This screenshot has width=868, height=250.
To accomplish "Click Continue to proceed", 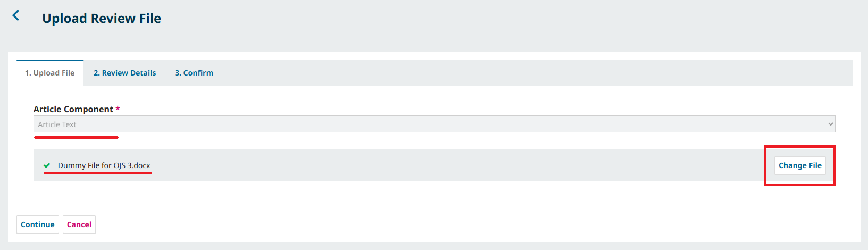I will [38, 224].
